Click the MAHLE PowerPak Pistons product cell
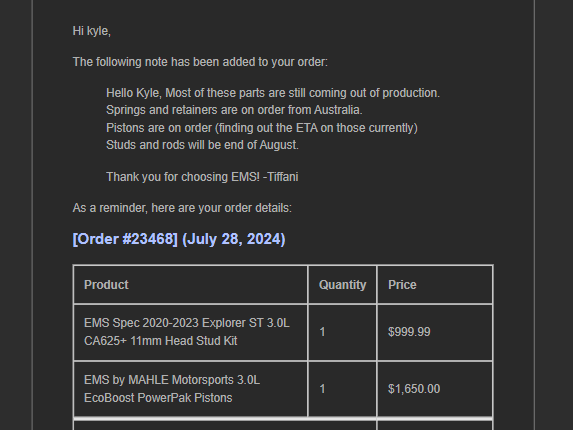The height and width of the screenshot is (430, 573). (190, 389)
